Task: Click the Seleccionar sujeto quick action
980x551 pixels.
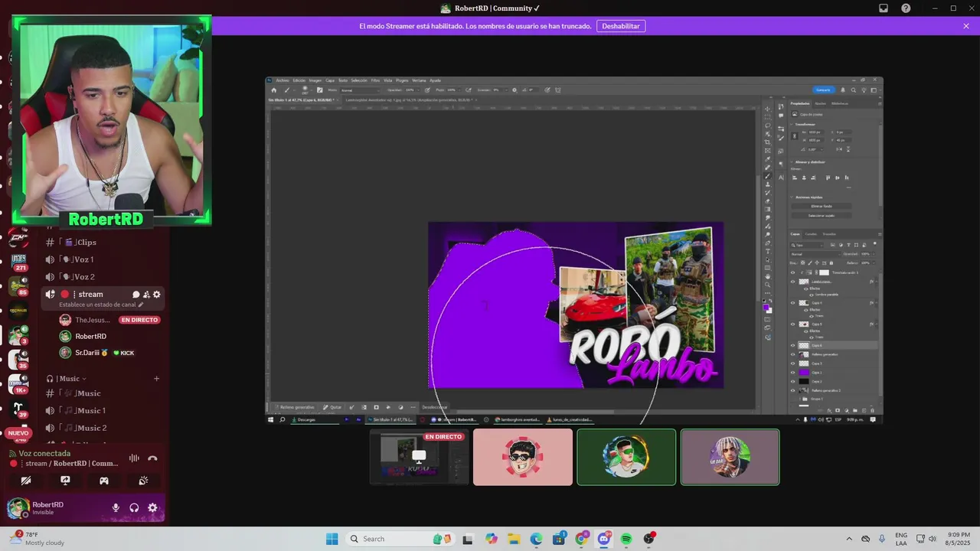Action: pyautogui.click(x=821, y=216)
